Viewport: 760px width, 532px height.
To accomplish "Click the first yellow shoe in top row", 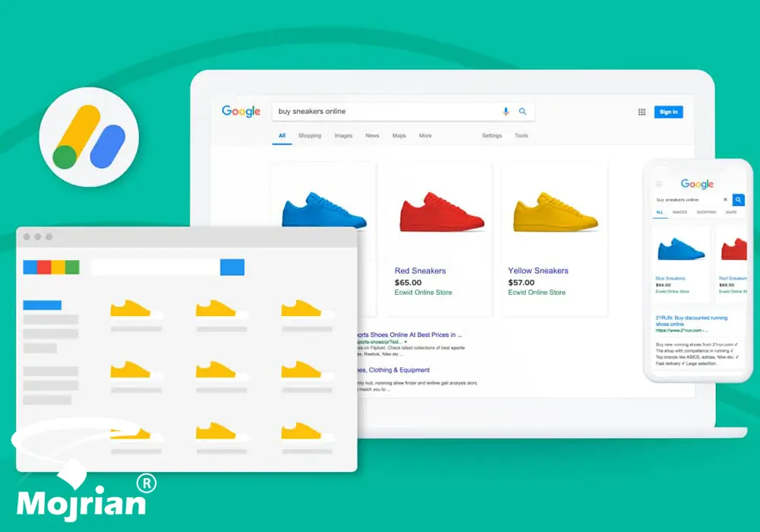I will (131, 308).
